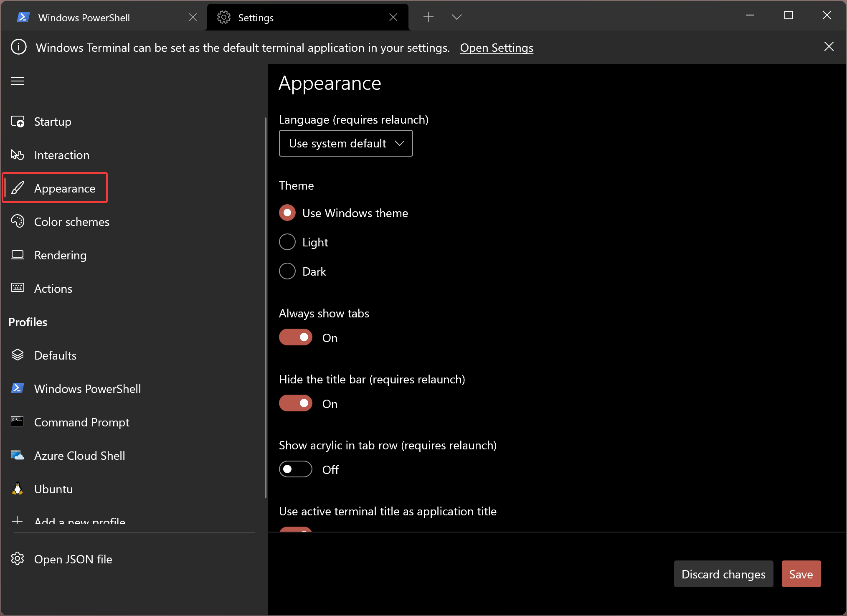Click the Open JSON file gear icon
The width and height of the screenshot is (847, 616).
(x=18, y=559)
